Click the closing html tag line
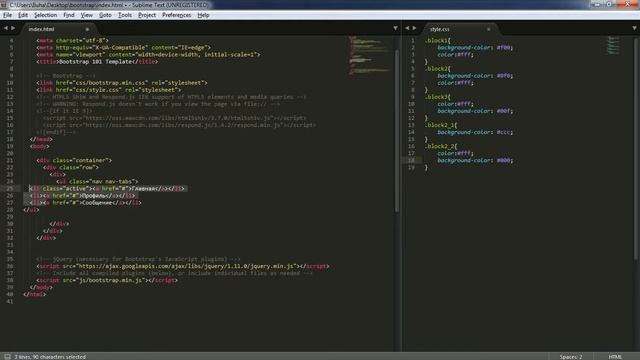 point(35,294)
